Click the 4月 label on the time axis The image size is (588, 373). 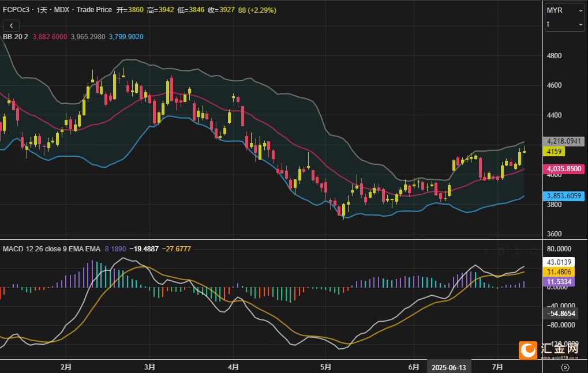[233, 367]
